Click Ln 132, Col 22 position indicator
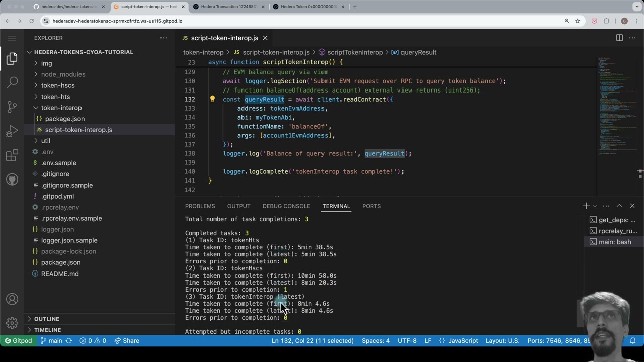 point(312,341)
